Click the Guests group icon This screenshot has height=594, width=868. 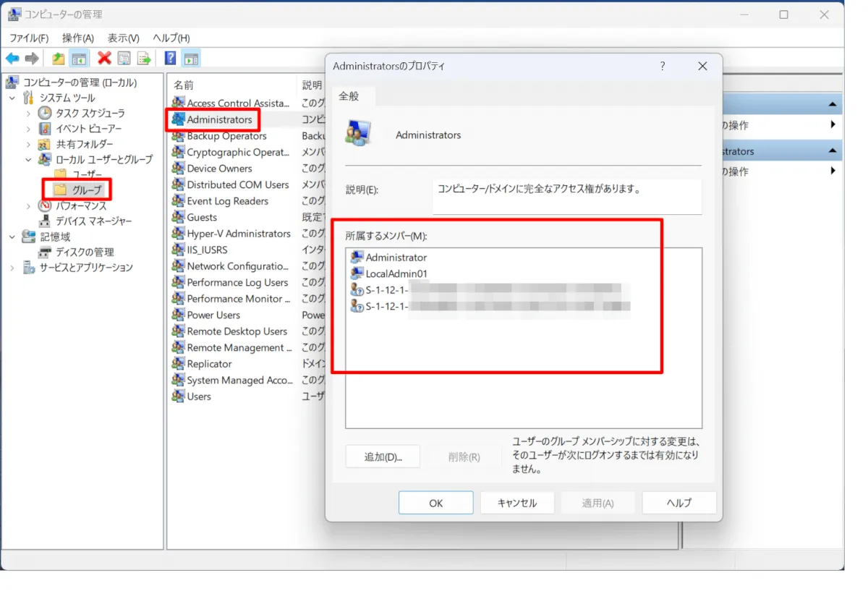(x=178, y=217)
